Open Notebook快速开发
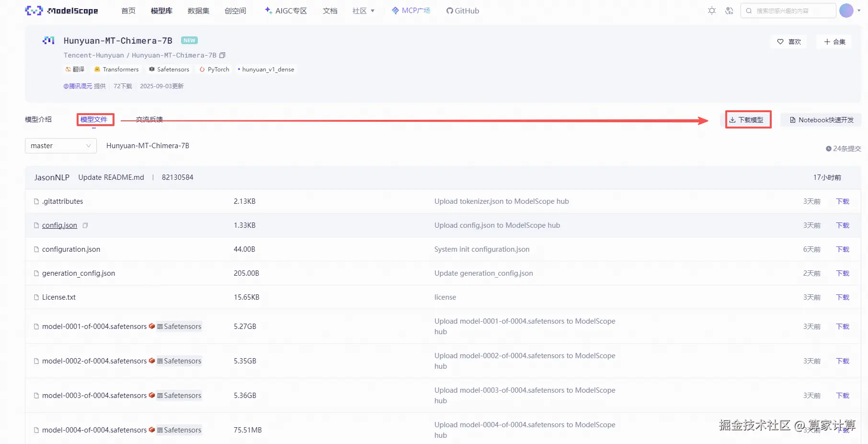 coord(821,120)
